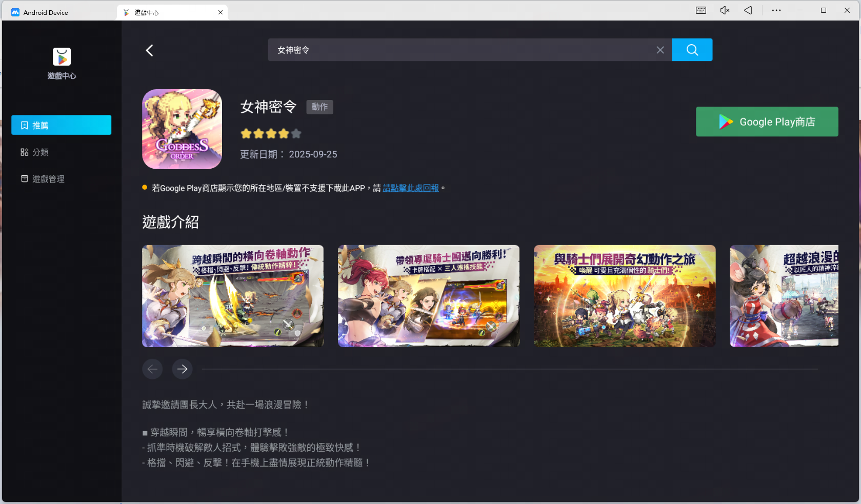This screenshot has width=861, height=504.
Task: Click the 請點擊此處回報 link
Action: (411, 188)
